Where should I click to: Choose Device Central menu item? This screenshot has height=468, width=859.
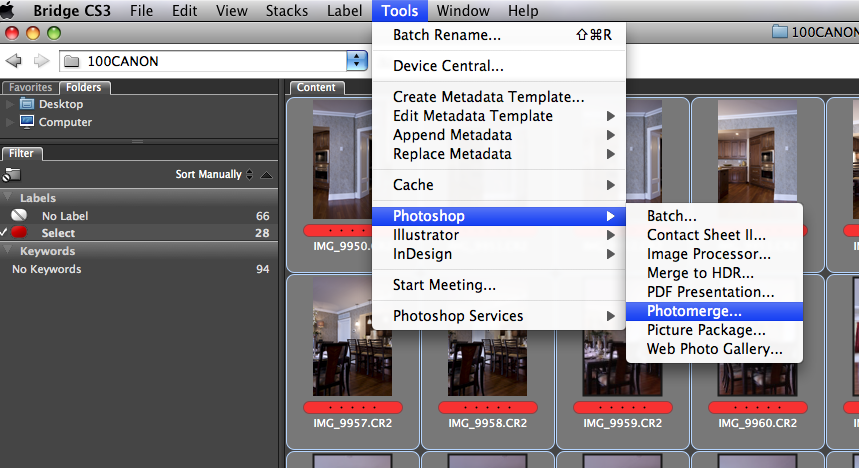tap(499, 66)
